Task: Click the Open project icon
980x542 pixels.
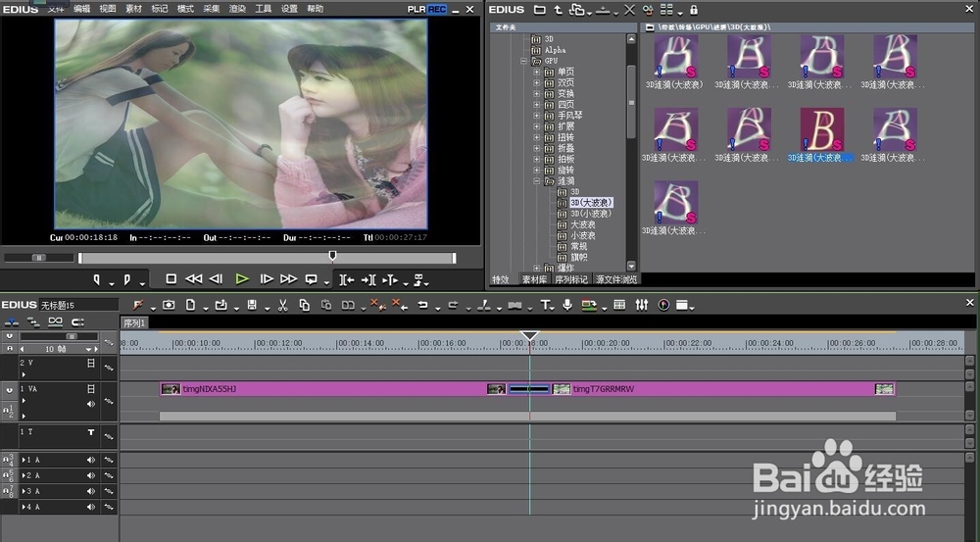Action: (220, 305)
